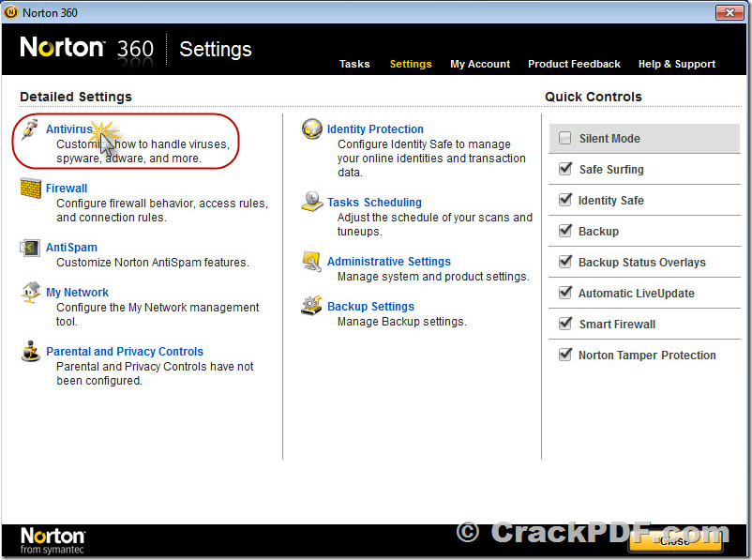Open the Tasks tab
The height and width of the screenshot is (560, 752).
click(x=354, y=64)
